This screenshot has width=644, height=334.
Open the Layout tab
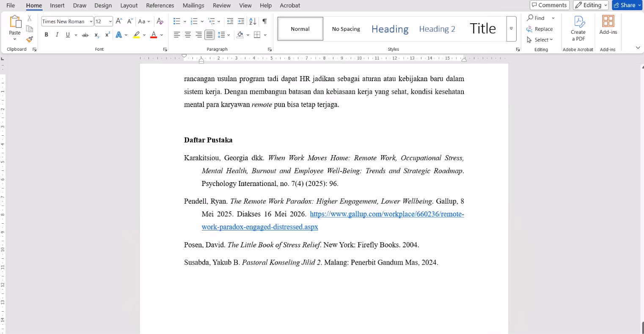(129, 5)
